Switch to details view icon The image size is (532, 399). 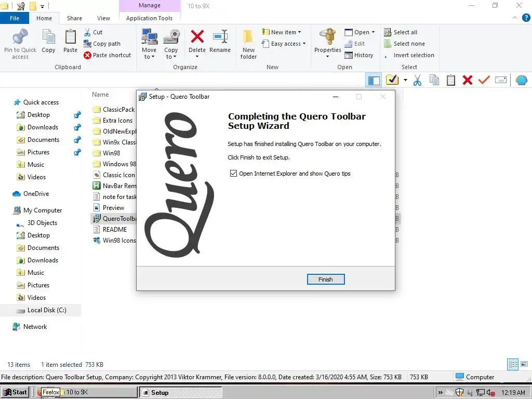513,365
